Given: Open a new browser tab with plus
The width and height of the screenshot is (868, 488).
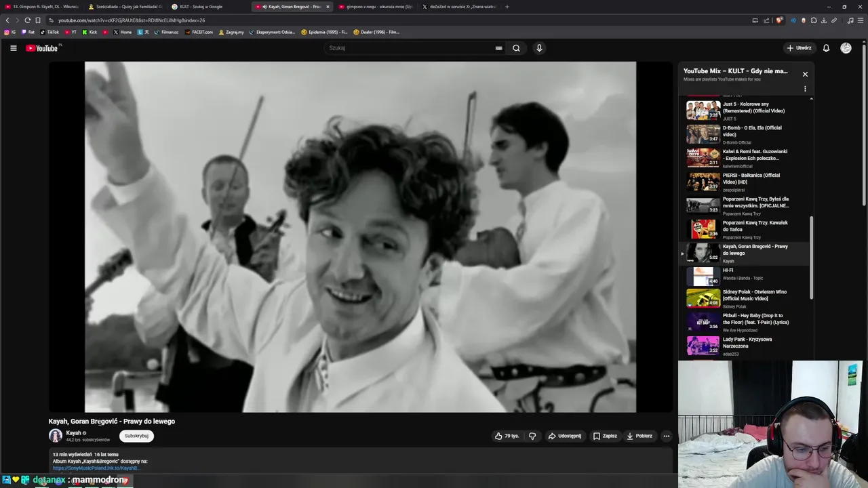Looking at the screenshot, I should click(x=507, y=7).
